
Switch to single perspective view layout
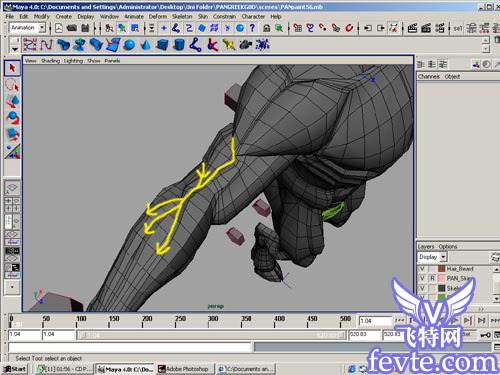(x=12, y=188)
